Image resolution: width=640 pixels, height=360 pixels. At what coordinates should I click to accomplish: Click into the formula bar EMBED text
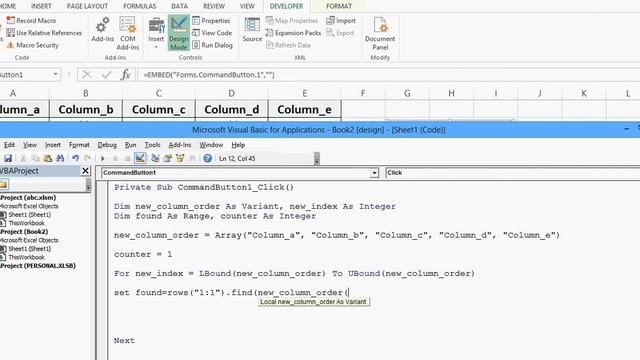[x=209, y=75]
